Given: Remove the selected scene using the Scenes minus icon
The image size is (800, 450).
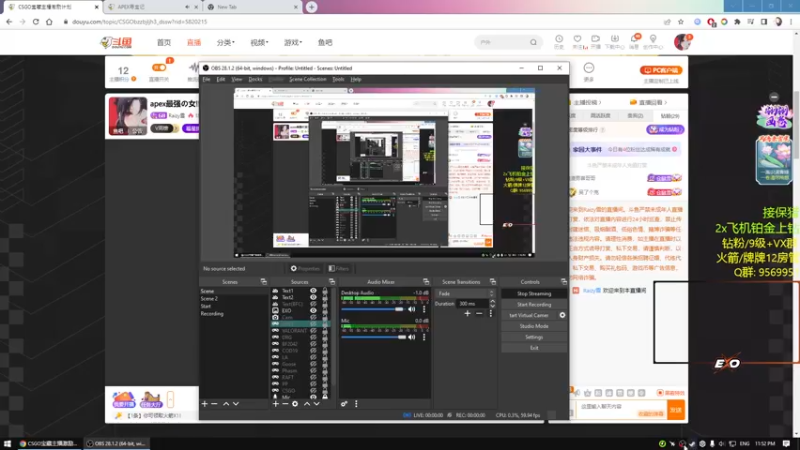Looking at the screenshot, I should (214, 404).
